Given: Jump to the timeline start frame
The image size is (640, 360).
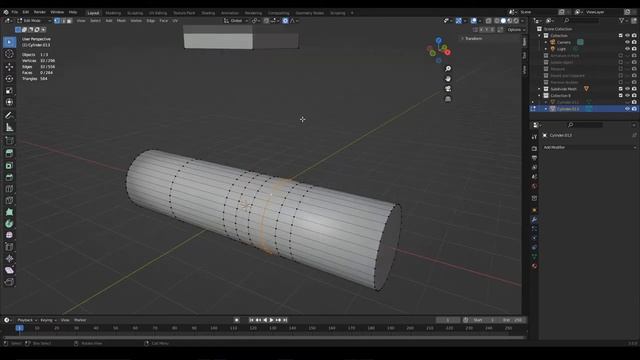Looking at the screenshot, I should click(x=251, y=320).
